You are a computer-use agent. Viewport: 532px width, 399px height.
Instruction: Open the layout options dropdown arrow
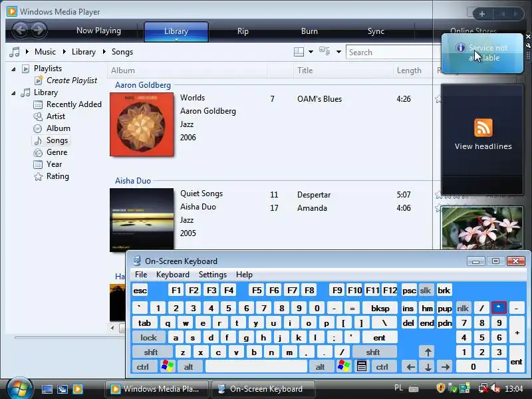(x=311, y=52)
